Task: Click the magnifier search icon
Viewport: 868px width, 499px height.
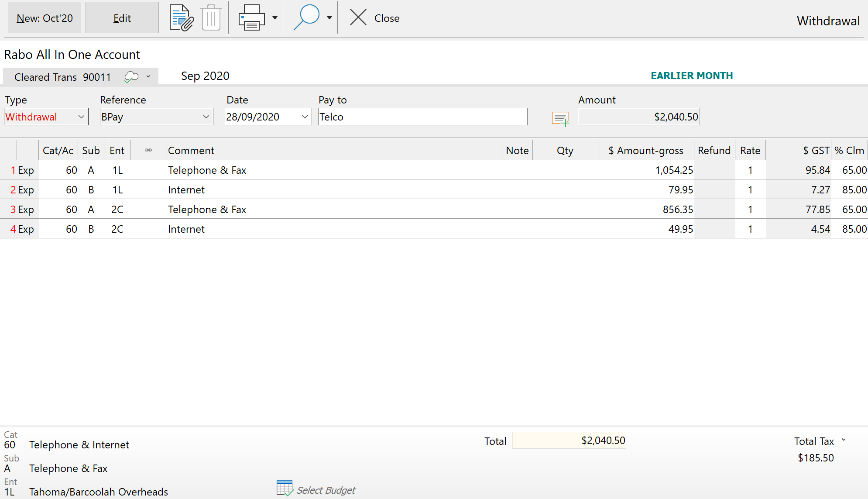Action: (307, 18)
